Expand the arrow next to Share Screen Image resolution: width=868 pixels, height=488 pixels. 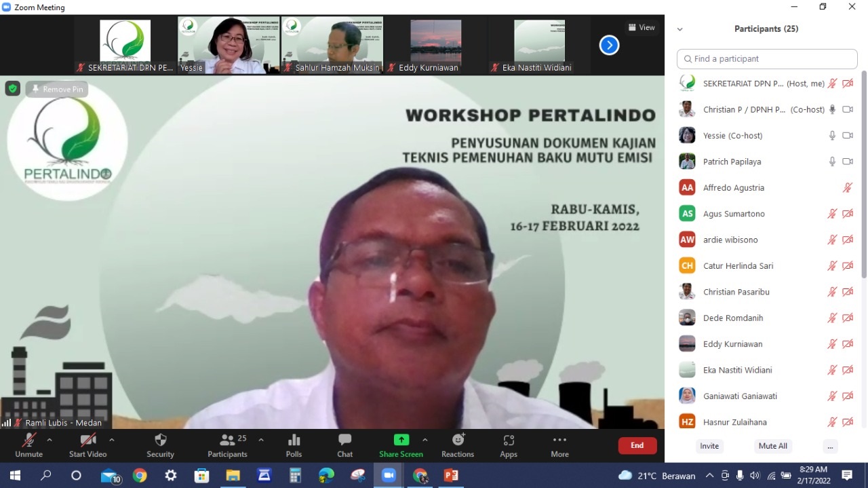coord(425,440)
